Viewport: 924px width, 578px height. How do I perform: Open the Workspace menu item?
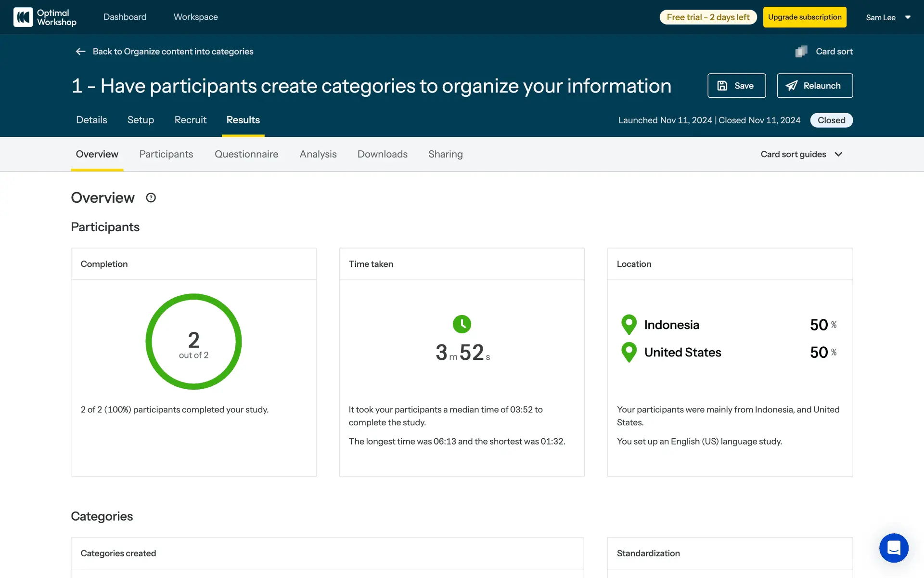pyautogui.click(x=195, y=17)
